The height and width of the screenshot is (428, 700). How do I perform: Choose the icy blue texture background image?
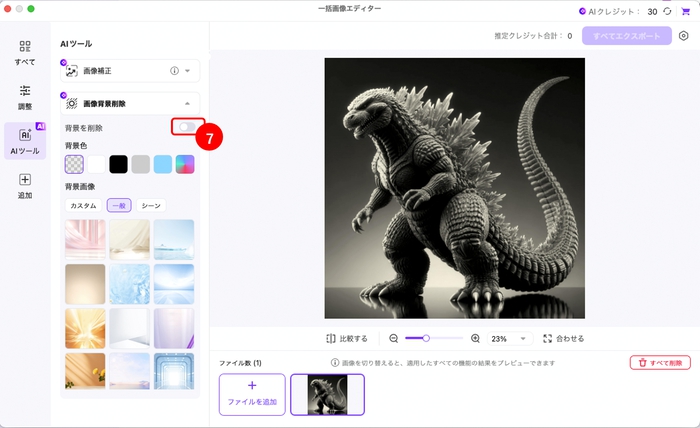[x=129, y=284]
